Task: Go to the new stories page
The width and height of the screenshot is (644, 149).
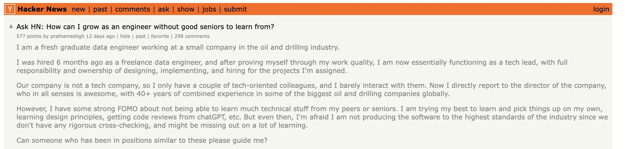Action: tap(78, 9)
